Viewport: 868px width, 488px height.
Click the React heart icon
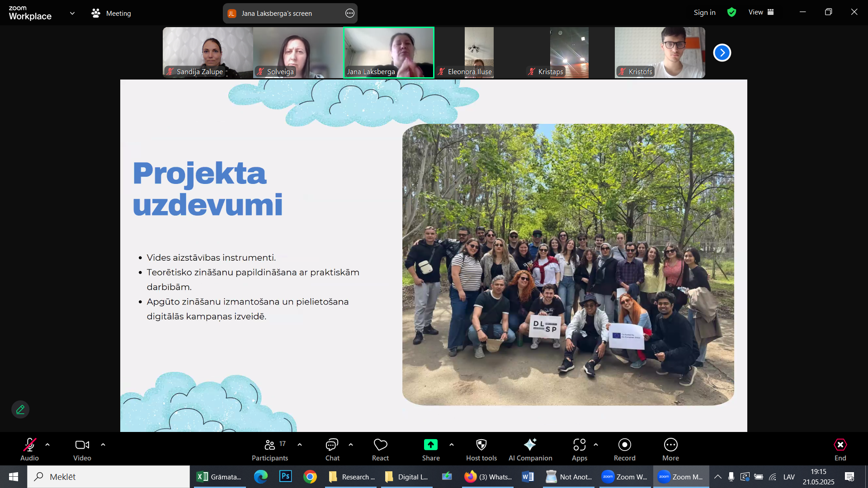coord(380,445)
